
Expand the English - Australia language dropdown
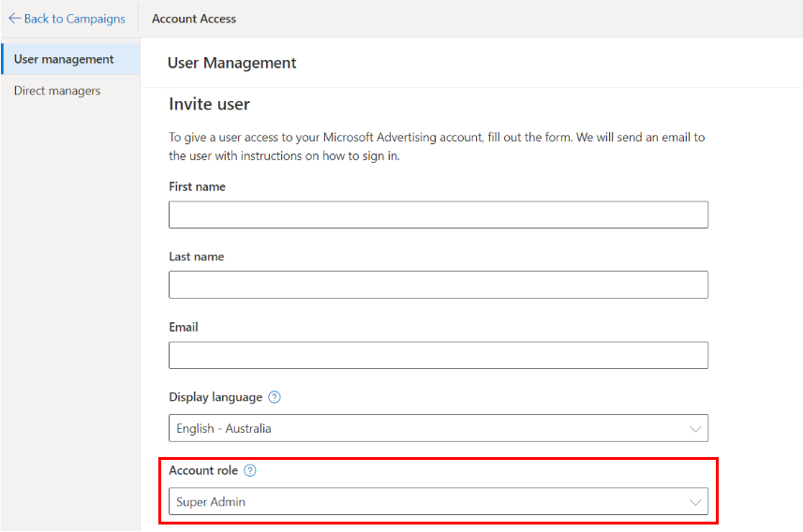(x=438, y=428)
